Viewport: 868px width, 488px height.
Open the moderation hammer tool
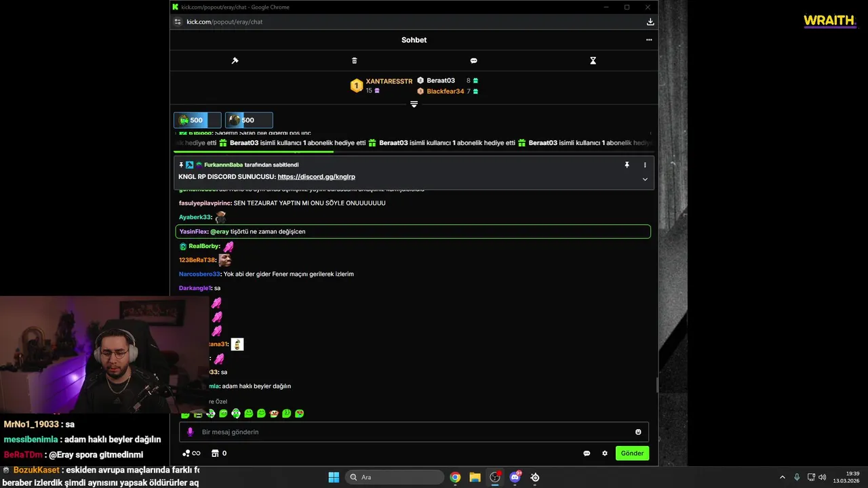click(235, 61)
